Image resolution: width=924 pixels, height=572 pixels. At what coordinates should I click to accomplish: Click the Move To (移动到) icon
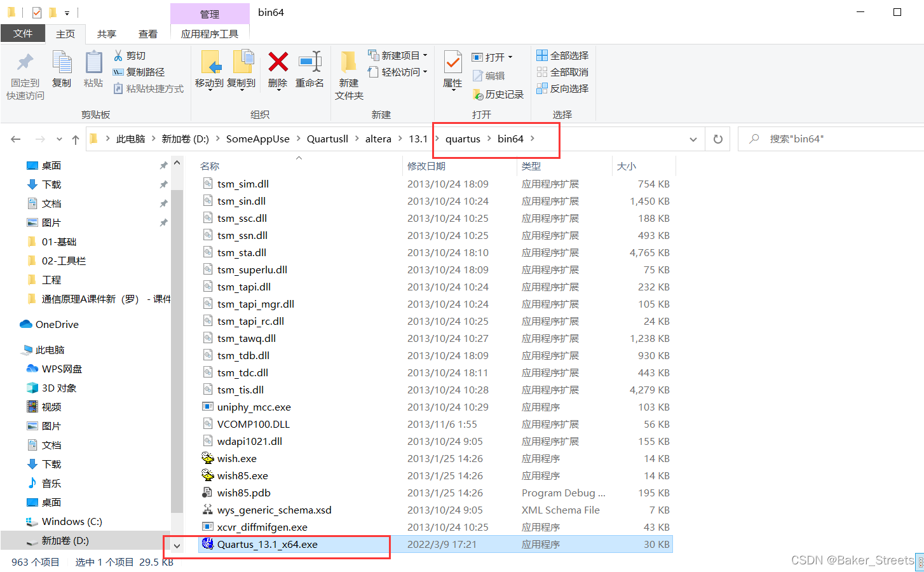210,63
